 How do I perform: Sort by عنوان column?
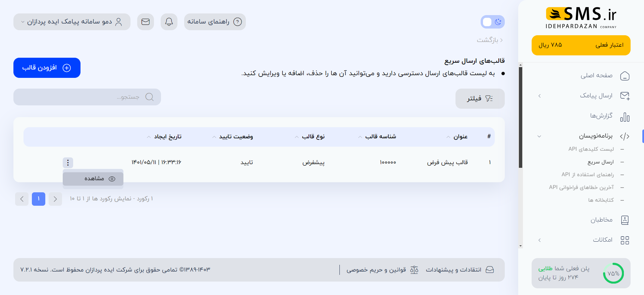(x=457, y=137)
